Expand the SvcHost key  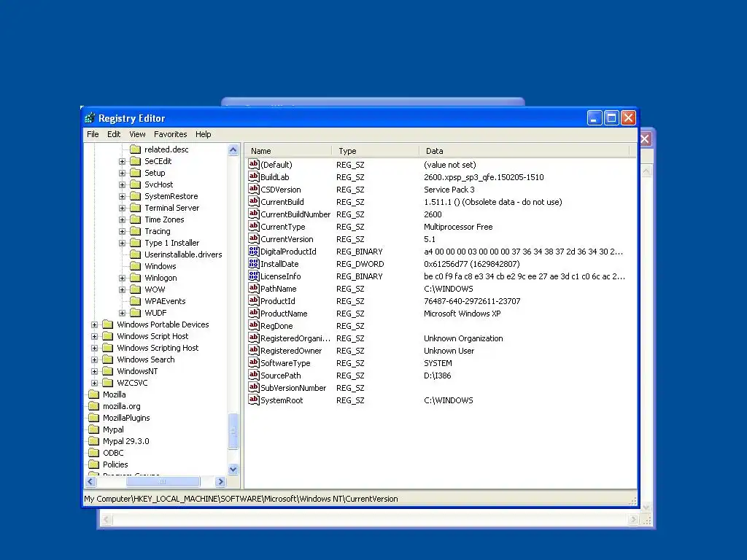pos(122,184)
